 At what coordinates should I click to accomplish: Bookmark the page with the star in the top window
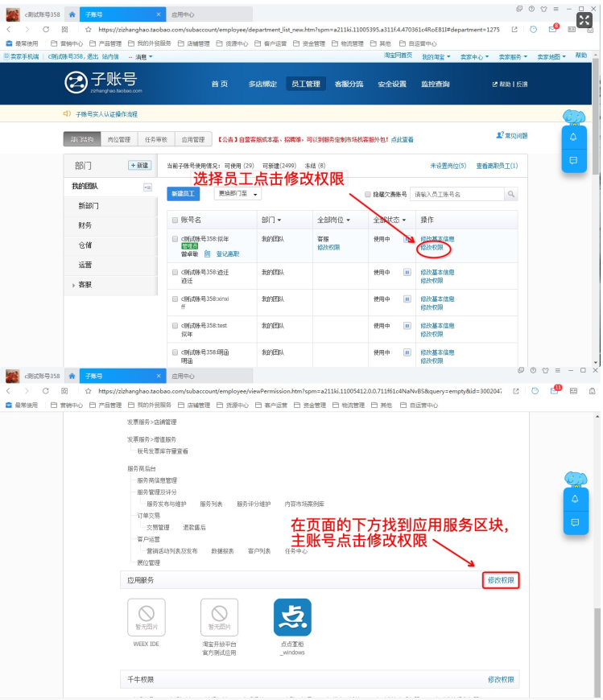coord(88,30)
